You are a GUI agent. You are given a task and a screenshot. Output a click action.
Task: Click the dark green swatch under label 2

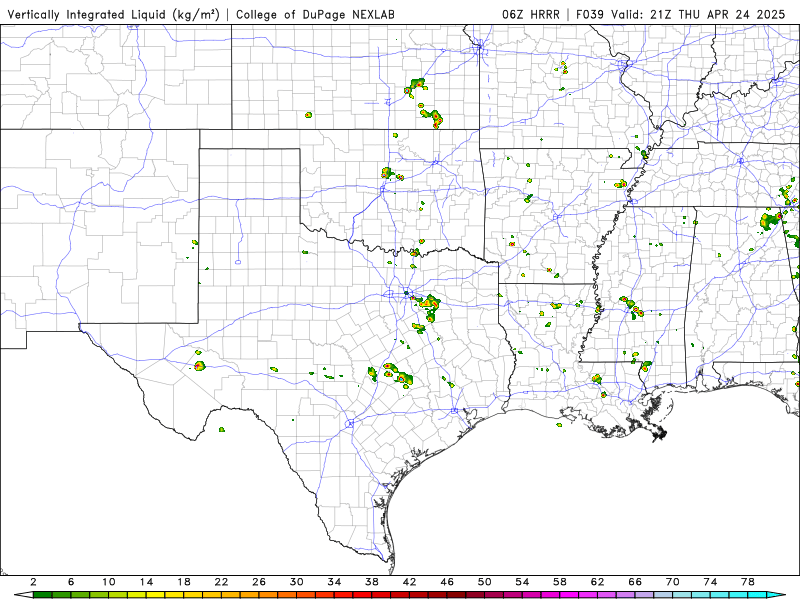[43, 595]
